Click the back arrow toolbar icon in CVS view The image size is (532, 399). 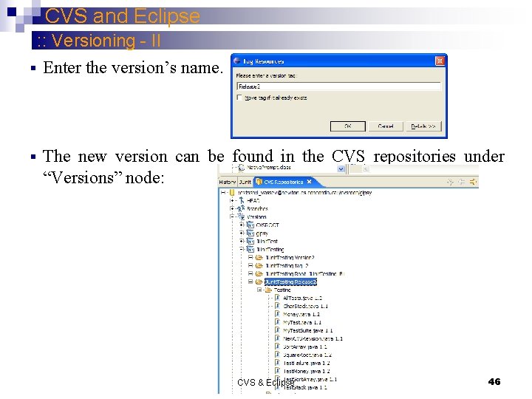(x=462, y=183)
